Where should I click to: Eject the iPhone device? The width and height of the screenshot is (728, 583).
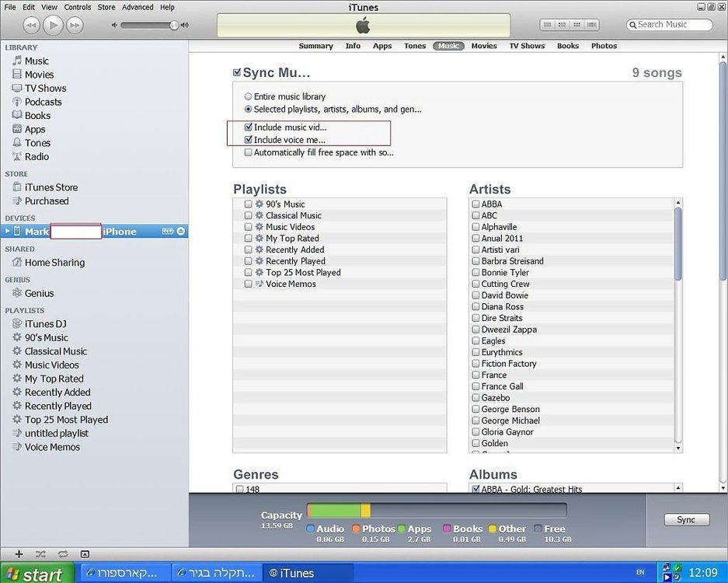point(180,231)
